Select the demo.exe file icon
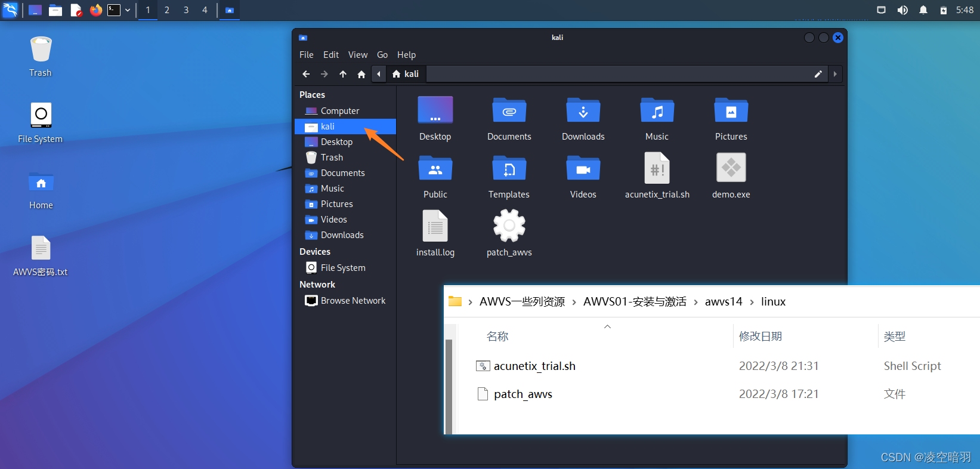The height and width of the screenshot is (469, 980). pos(731,177)
